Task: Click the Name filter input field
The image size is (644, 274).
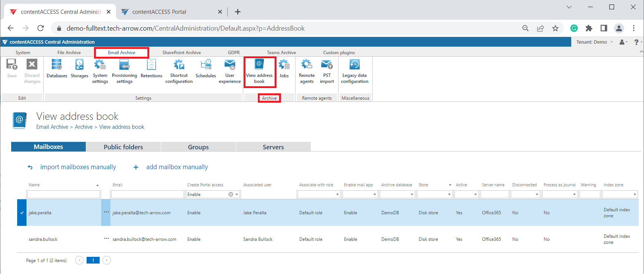Action: coord(63,194)
